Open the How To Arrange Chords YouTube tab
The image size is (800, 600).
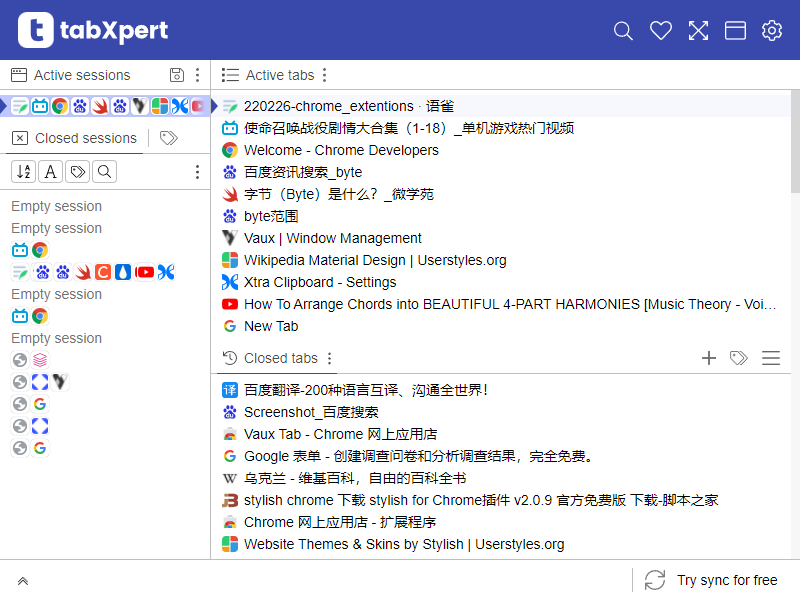[x=501, y=304]
